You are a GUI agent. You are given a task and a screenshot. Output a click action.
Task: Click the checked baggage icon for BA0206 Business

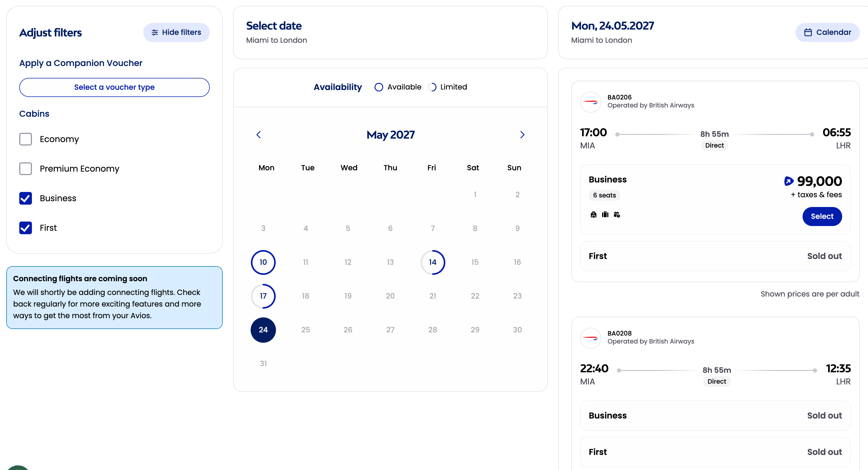point(605,214)
